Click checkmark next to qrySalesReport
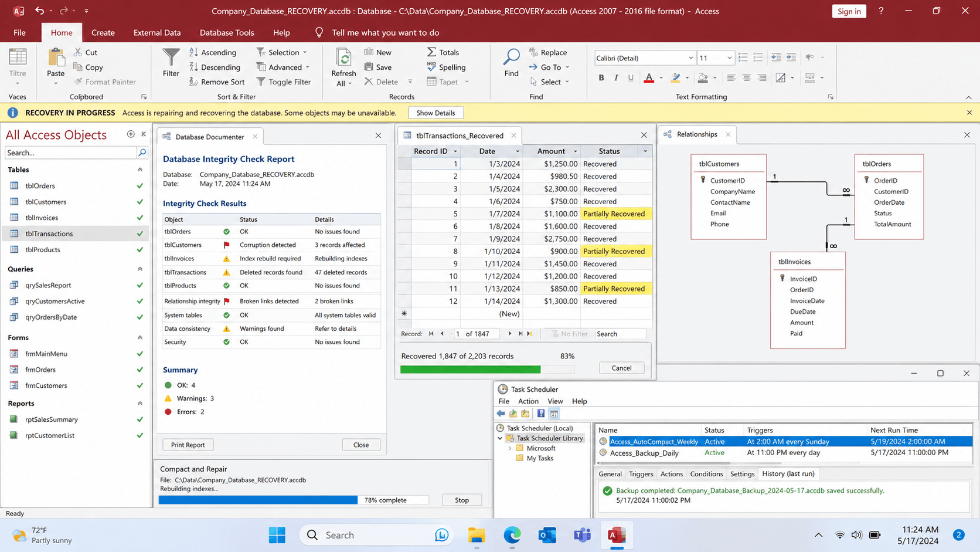This screenshot has width=980, height=552. [x=139, y=286]
